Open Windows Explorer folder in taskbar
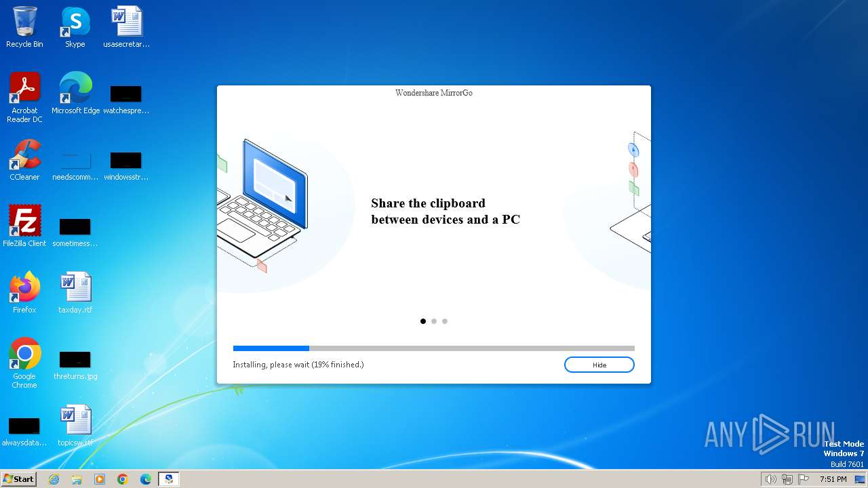The width and height of the screenshot is (868, 488). [77, 479]
